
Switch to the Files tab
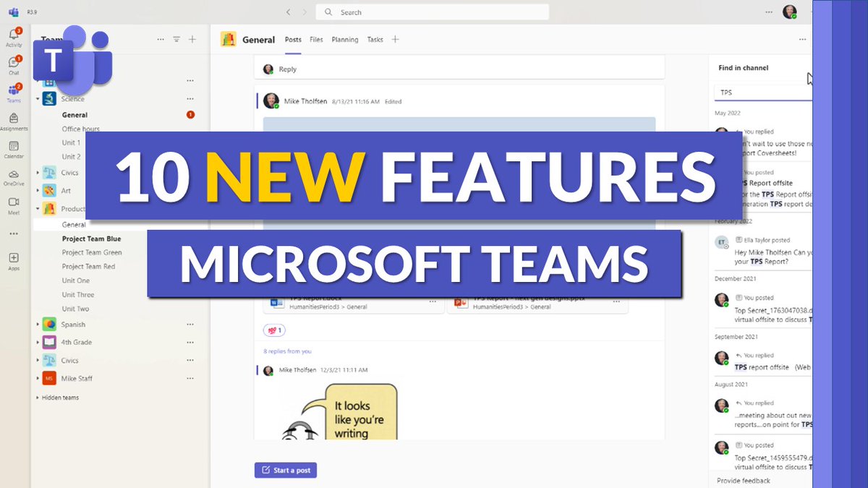[x=316, y=40]
